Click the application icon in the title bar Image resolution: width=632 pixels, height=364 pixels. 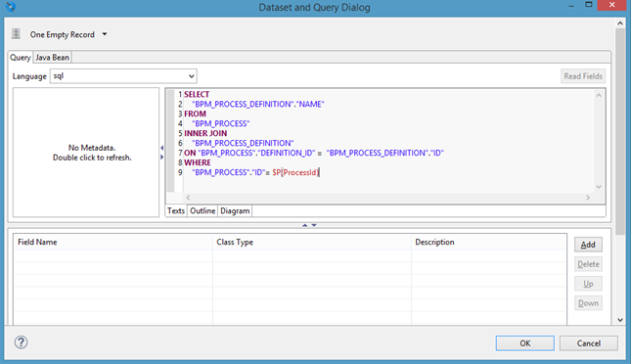[x=11, y=7]
